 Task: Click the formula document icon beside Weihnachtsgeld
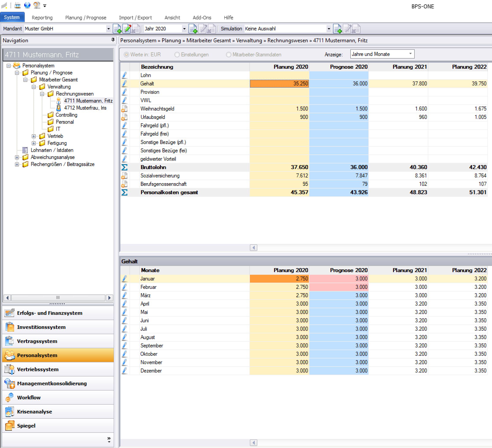coord(124,109)
